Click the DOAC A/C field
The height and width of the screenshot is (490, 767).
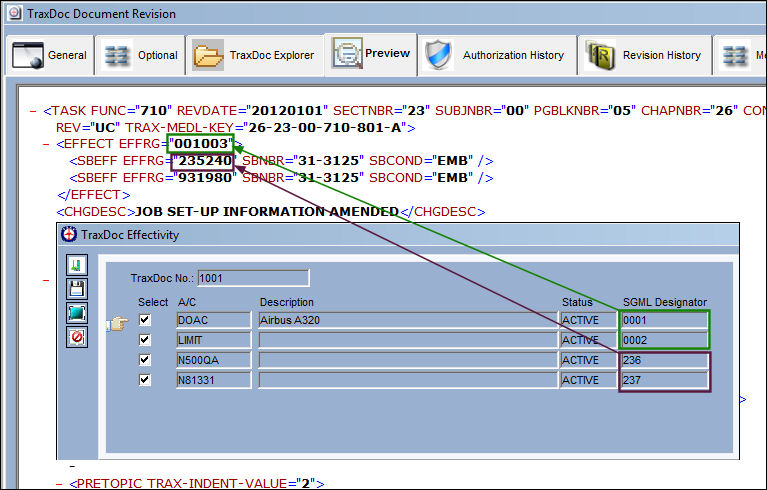pos(214,320)
